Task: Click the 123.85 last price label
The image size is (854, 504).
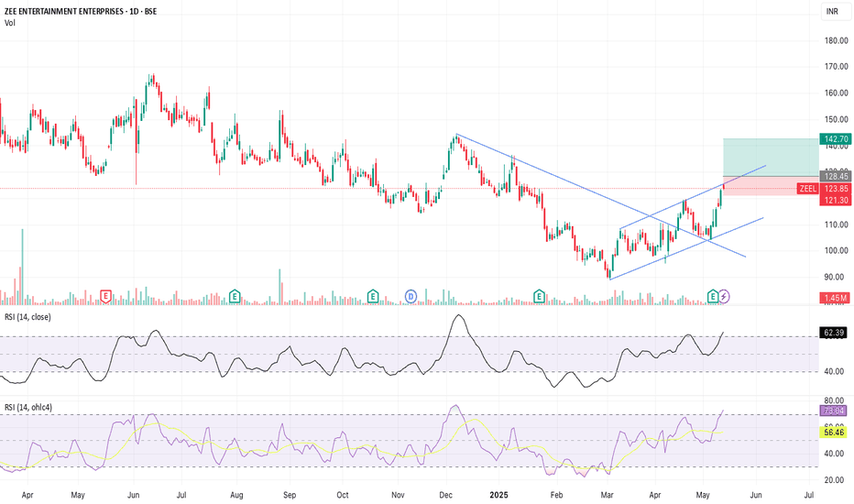Action: pos(835,189)
